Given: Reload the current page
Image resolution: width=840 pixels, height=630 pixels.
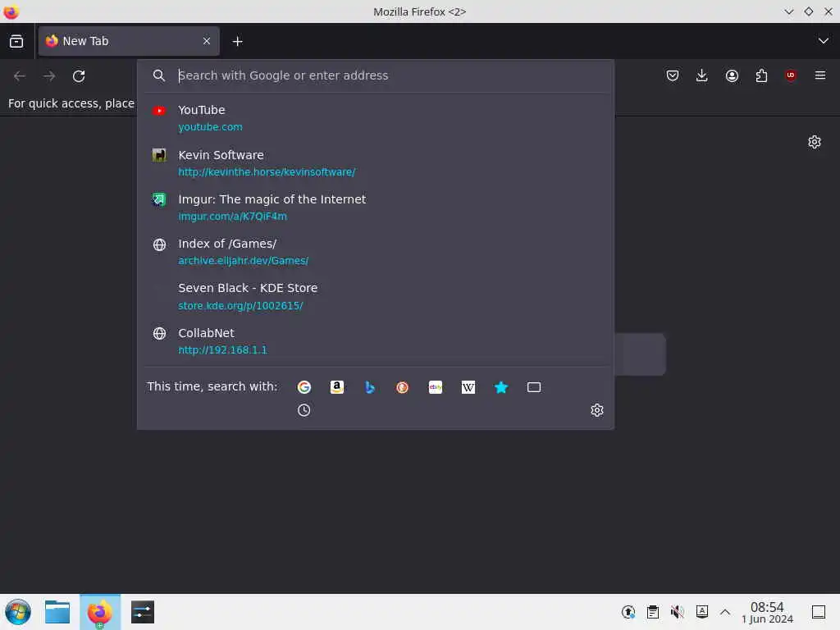Looking at the screenshot, I should click(x=79, y=76).
